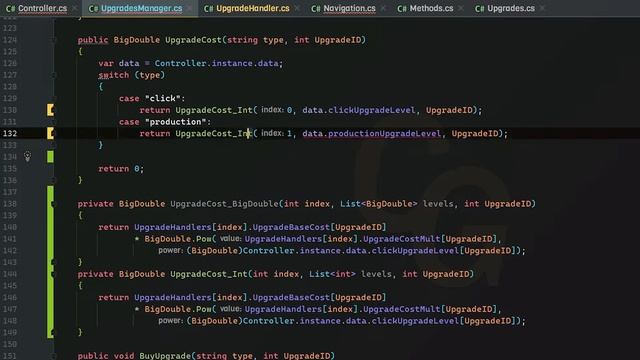Collapse UpgradeCost_Int method at line 144
The width and height of the screenshot is (640, 360).
coord(54,274)
